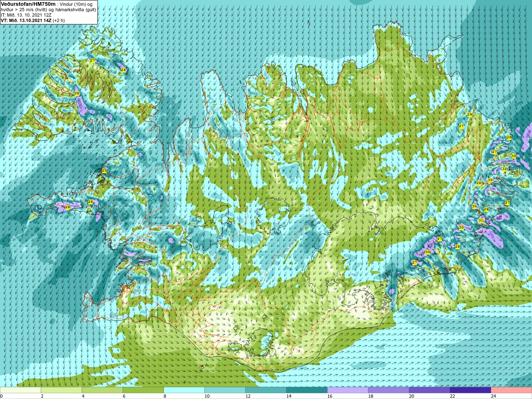Select the 20–22 m/s violet legend swatch
Screen dimensions: 532x399
click(429, 390)
